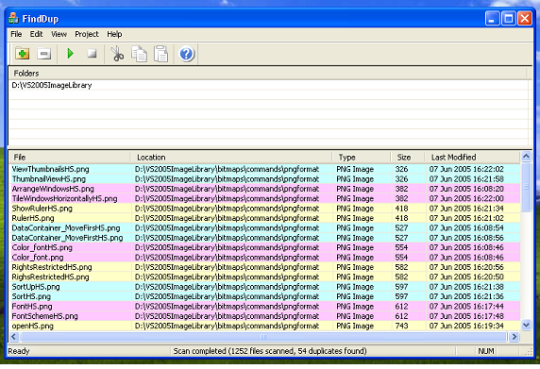Click the Ready status bar text
Screen dimensions: 540x369
point(19,351)
